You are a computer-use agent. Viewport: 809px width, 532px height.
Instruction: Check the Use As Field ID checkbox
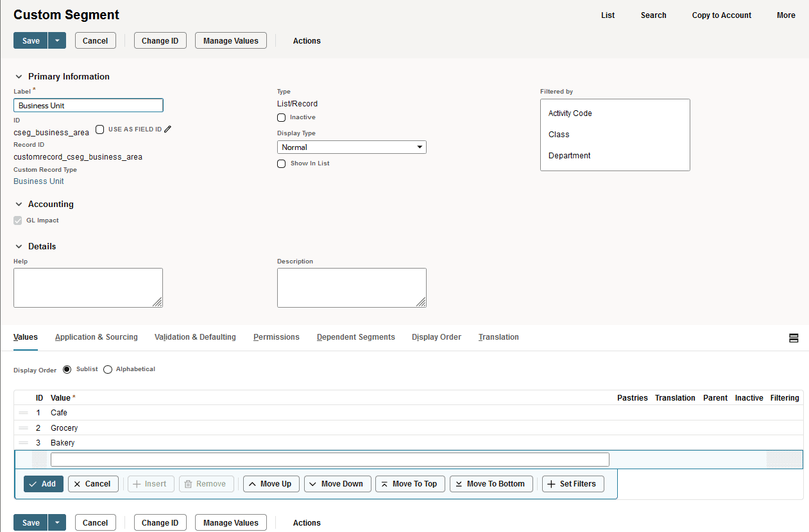click(x=99, y=129)
